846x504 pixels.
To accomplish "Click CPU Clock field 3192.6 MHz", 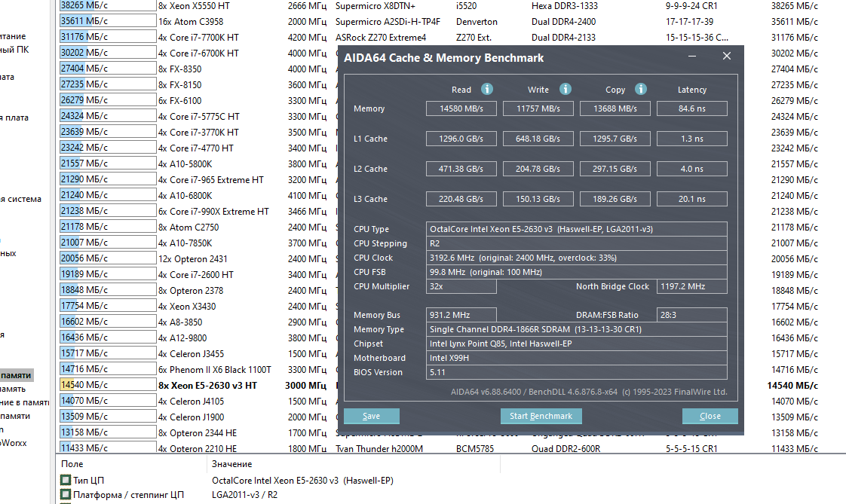I will click(576, 258).
